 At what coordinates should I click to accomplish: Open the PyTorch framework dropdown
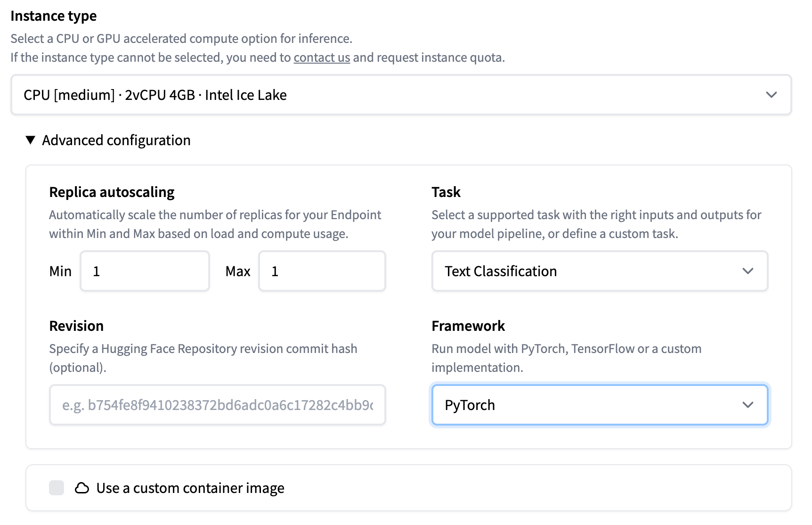(589, 405)
